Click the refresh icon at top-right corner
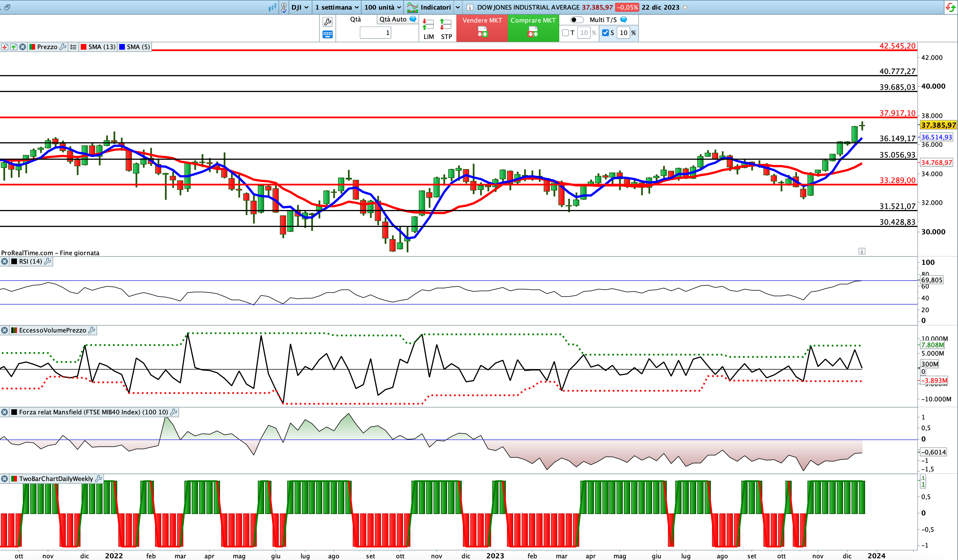The height and width of the screenshot is (560, 958). pyautogui.click(x=950, y=7)
